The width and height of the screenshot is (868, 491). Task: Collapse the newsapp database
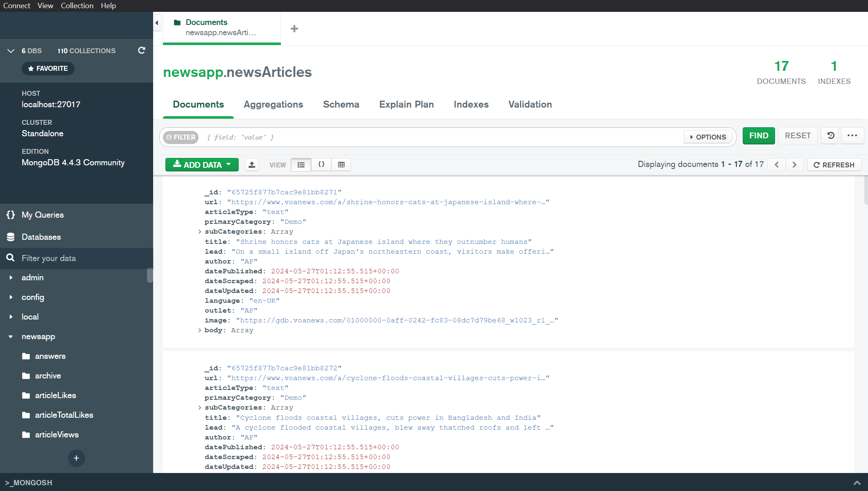point(11,336)
